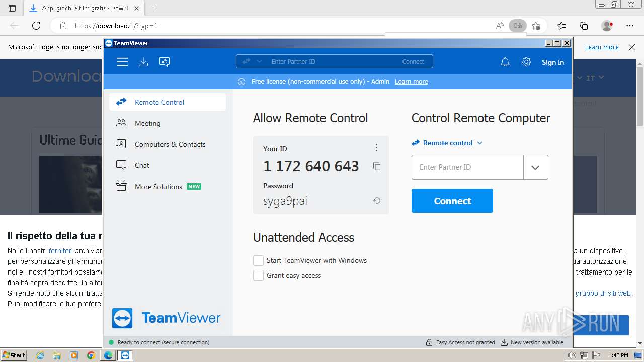The width and height of the screenshot is (644, 362).
Task: View site information lock icon in Edge
Action: (63, 26)
